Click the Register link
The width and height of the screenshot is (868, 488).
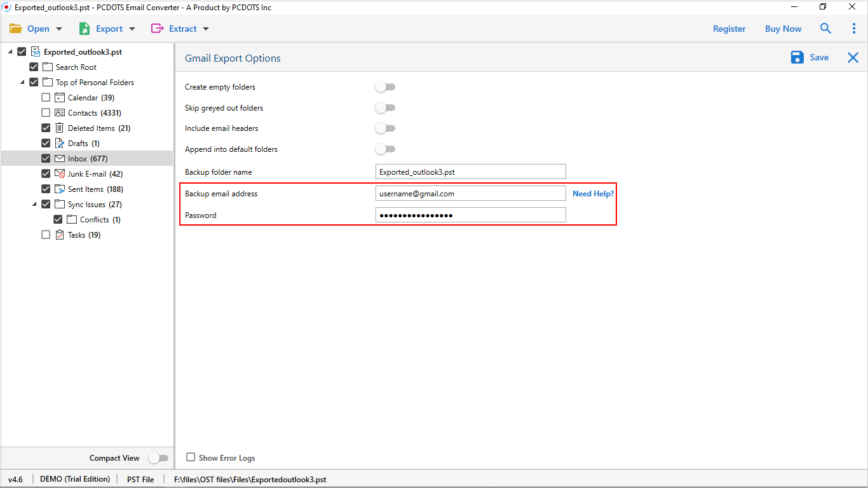[729, 29]
